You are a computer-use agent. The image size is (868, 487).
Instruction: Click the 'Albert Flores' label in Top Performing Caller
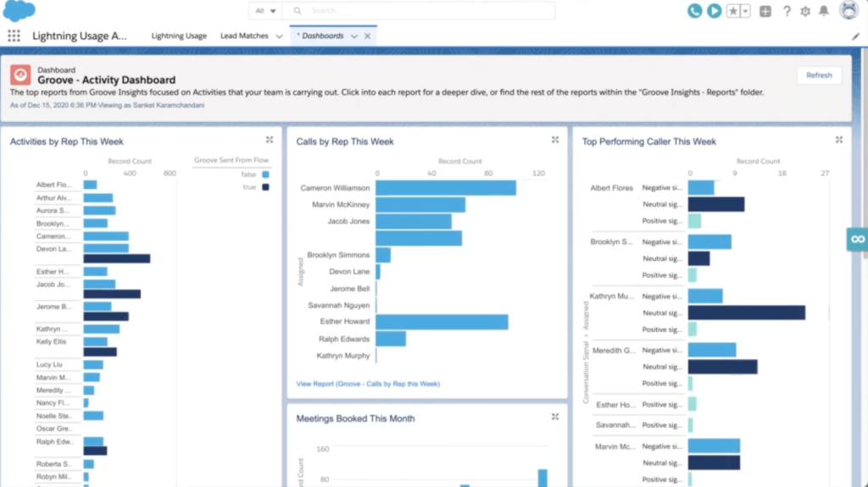[x=611, y=188]
